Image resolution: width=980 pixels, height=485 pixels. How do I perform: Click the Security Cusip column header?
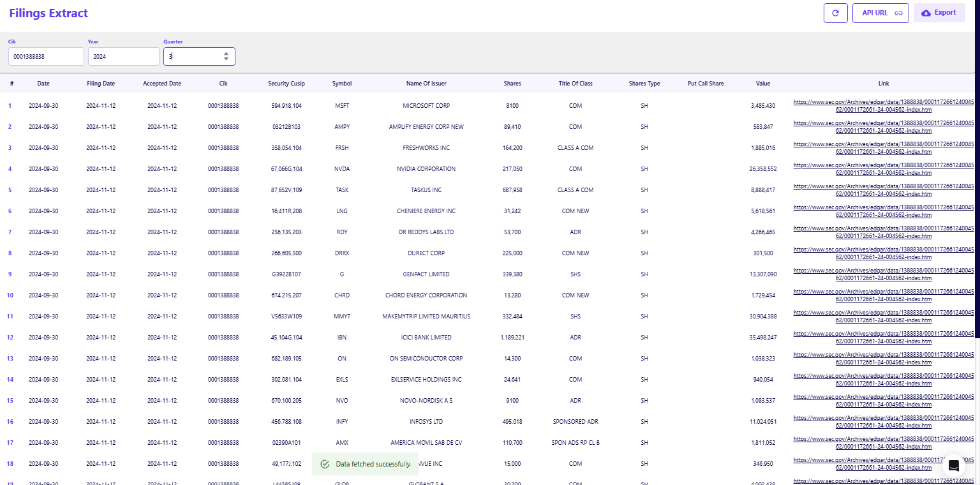pyautogui.click(x=286, y=84)
